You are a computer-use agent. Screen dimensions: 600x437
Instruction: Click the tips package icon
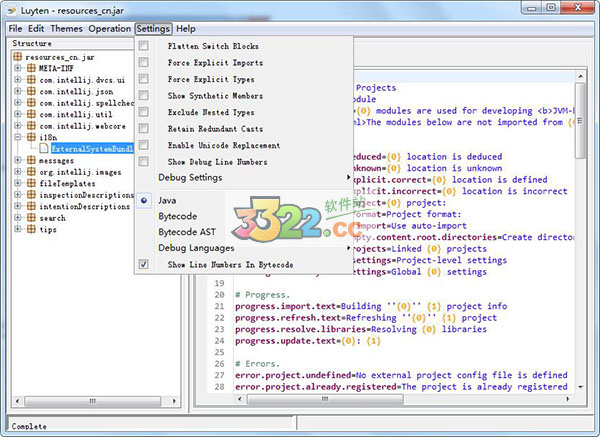[x=31, y=229]
